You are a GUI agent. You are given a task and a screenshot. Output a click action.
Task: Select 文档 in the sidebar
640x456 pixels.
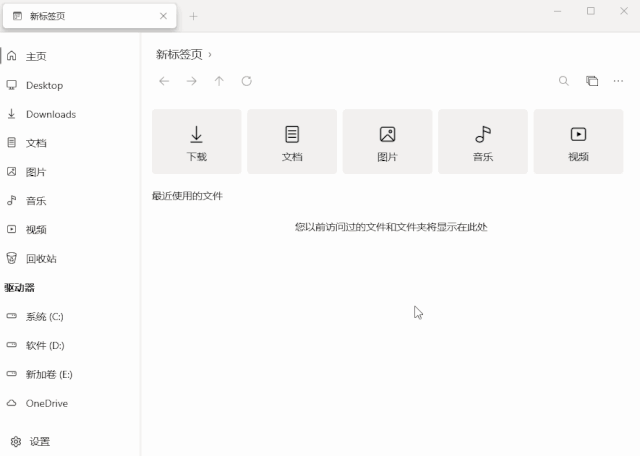click(x=69, y=143)
